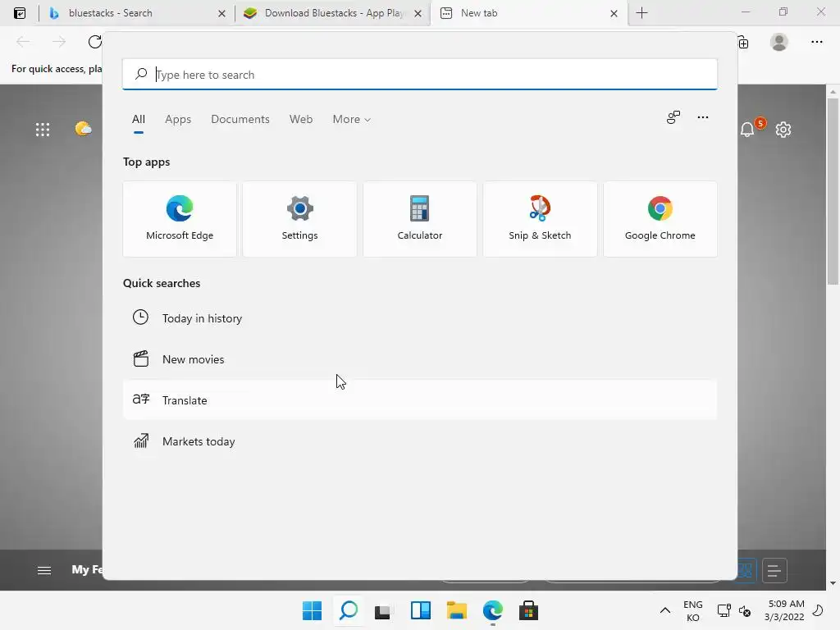
Task: Switch to the Apps search tab
Action: pos(178,120)
